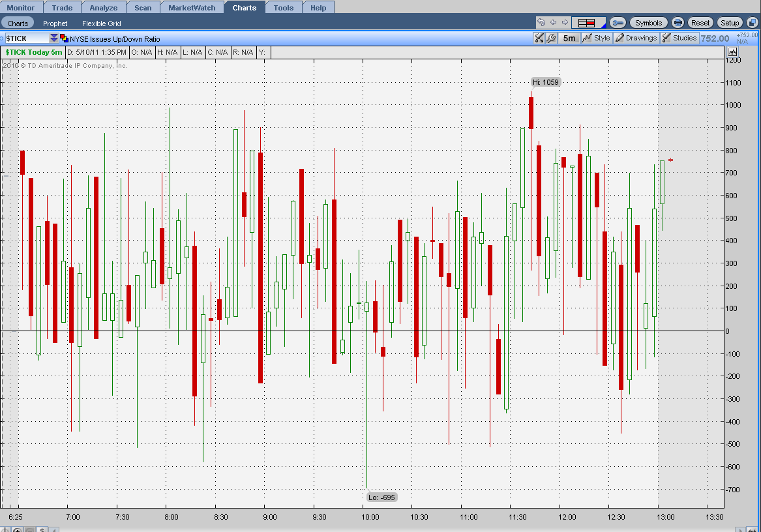The height and width of the screenshot is (532, 761).
Task: Click the -500 price axis label
Action: pos(732,443)
